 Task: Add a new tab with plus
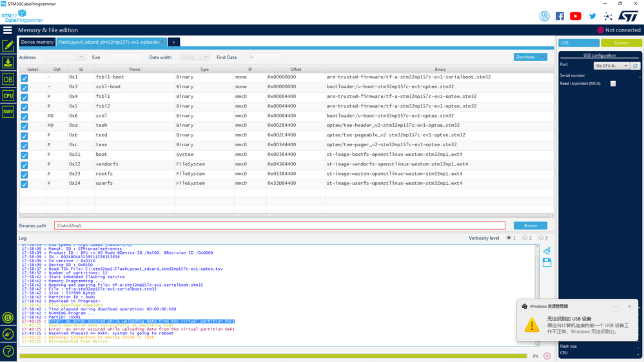174,43
